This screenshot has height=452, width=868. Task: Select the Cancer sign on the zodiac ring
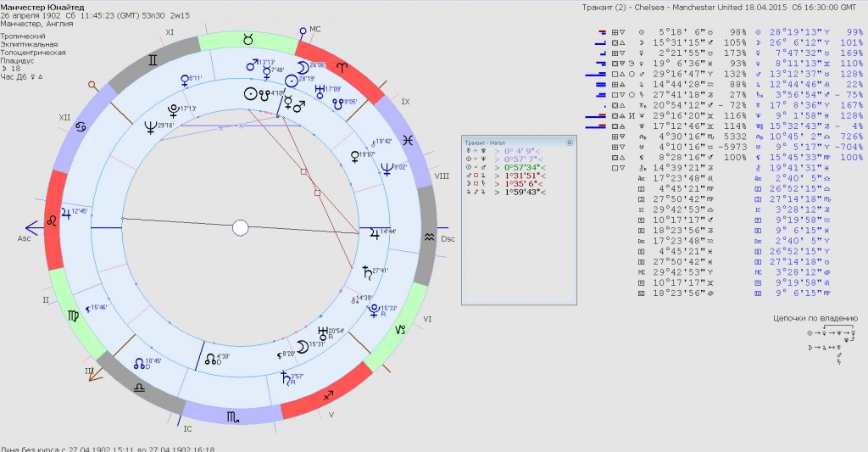coord(81,127)
